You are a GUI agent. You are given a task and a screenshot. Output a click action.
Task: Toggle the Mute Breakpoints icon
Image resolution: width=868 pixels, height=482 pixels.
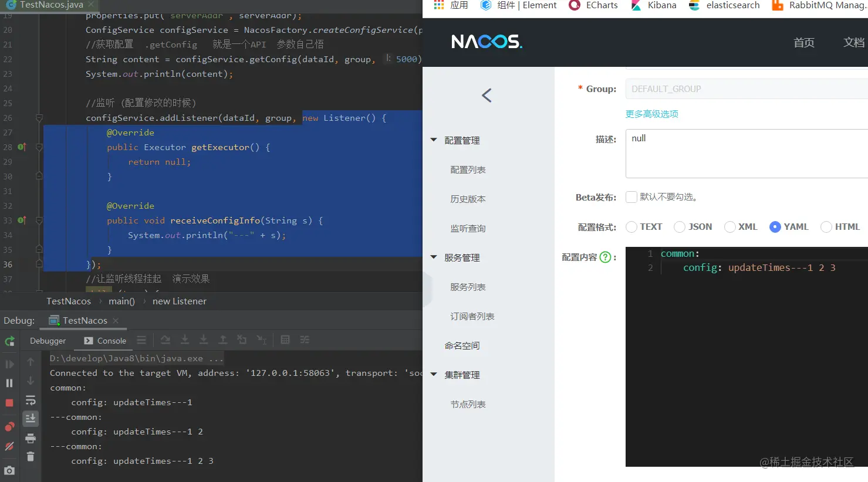9,446
